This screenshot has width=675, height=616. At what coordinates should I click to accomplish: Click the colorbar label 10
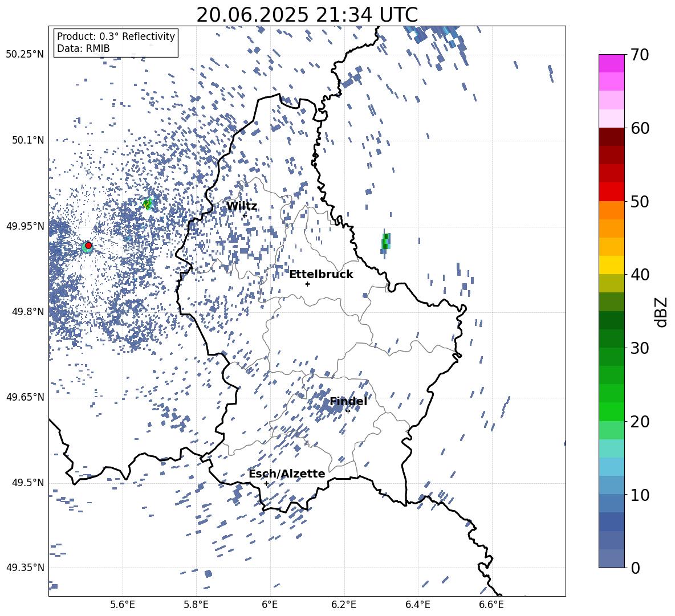pos(640,495)
